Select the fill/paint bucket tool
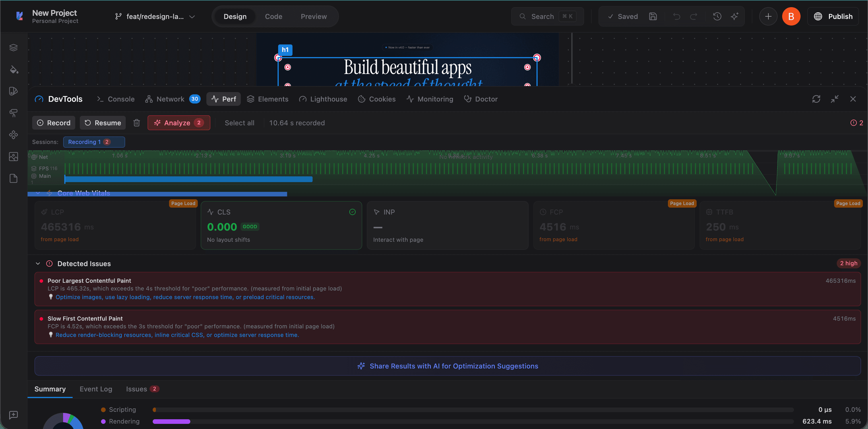The height and width of the screenshot is (429, 868). 13,70
